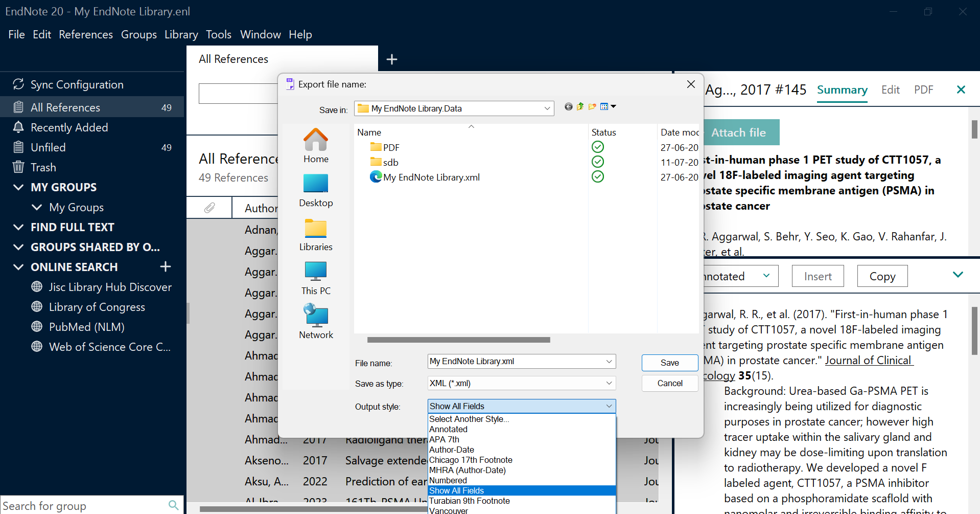Open This PC in dialog sidebar
This screenshot has height=514, width=980.
click(x=316, y=279)
